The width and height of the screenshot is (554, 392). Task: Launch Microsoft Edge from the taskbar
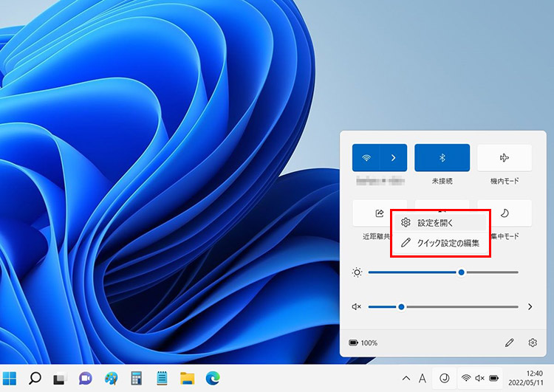(211, 378)
